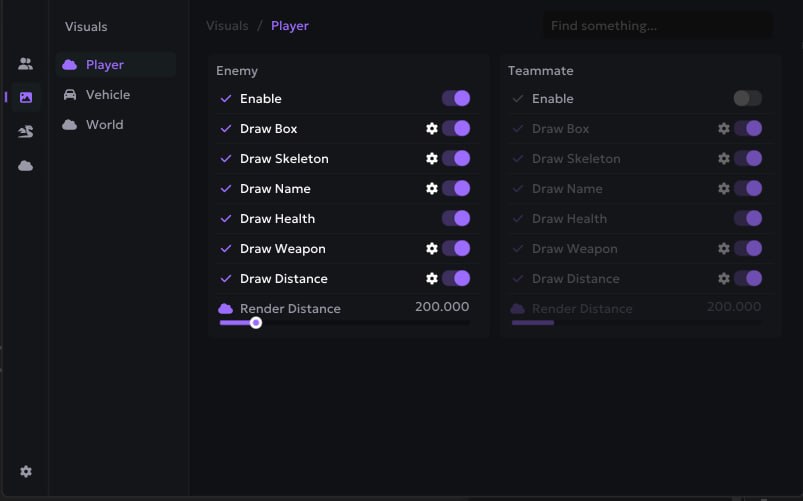The height and width of the screenshot is (501, 803).
Task: Go to Visuals breadcrumb link
Action: point(227,26)
